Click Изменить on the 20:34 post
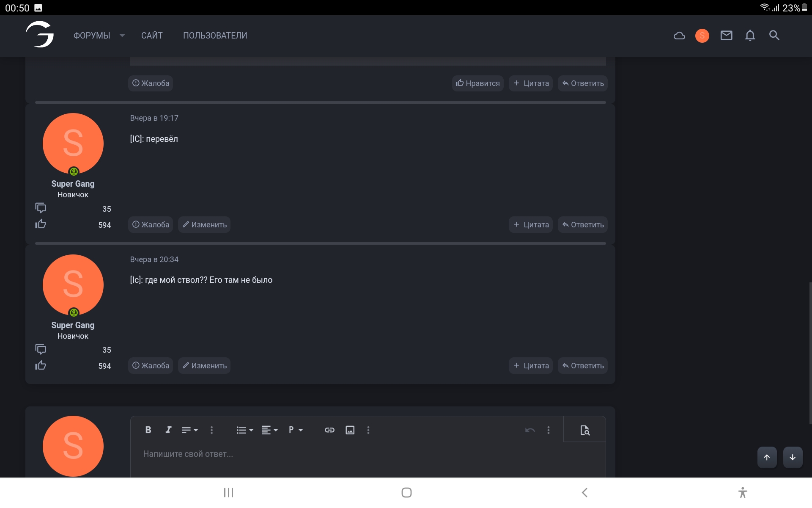Viewport: 812px width, 508px height. coord(204,366)
